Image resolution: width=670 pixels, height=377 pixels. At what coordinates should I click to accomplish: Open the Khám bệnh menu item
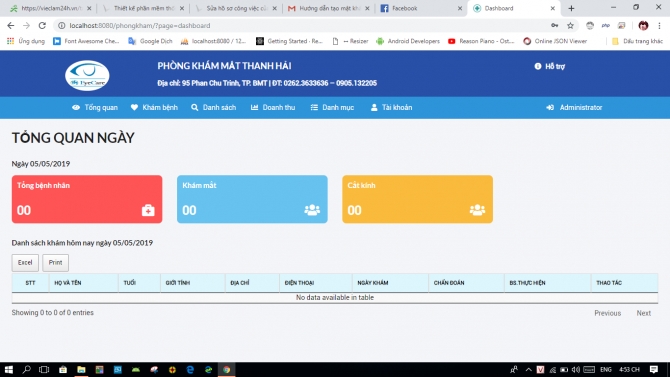pyautogui.click(x=154, y=107)
